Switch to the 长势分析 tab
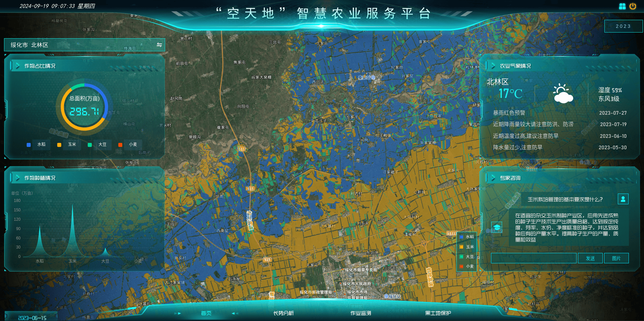This screenshot has height=321, width=644. tap(283, 313)
